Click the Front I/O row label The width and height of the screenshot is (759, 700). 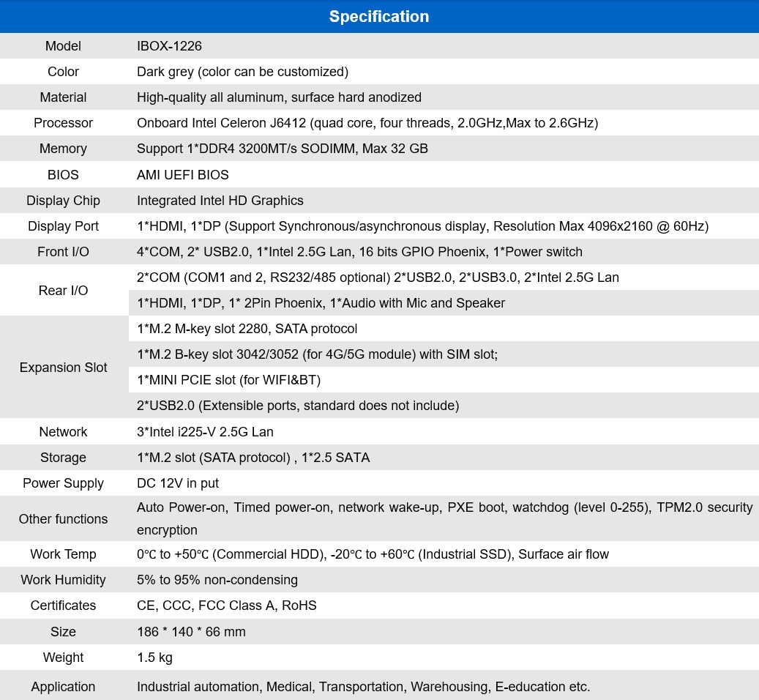[x=63, y=252]
